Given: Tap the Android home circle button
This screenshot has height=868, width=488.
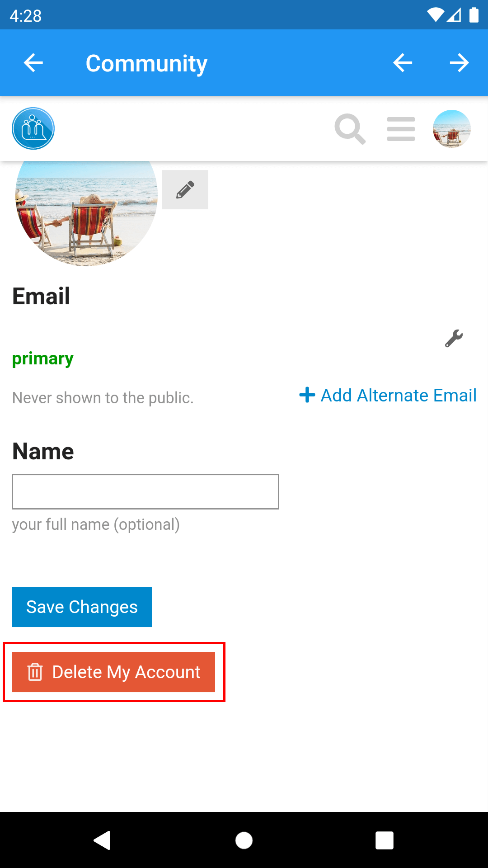Looking at the screenshot, I should (244, 840).
